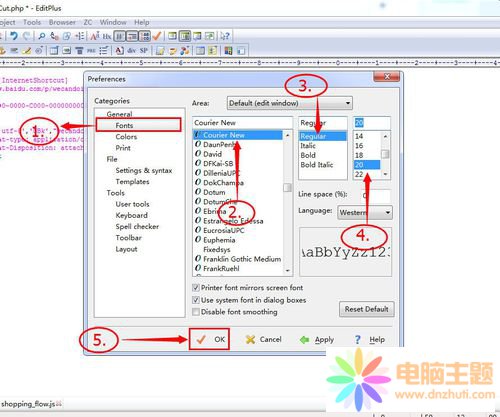
Task: Uncheck Use system font in dialog boxes
Action: coord(196,300)
